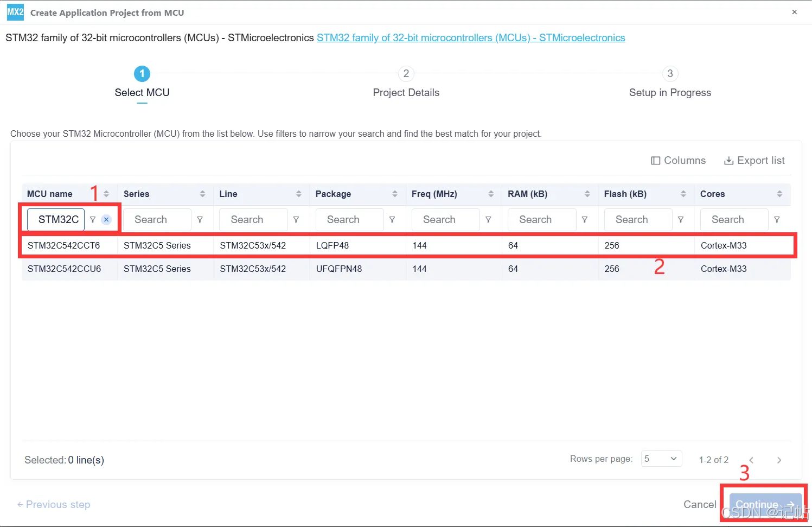812x527 pixels.
Task: Click STM32C53x/542 in the STM32C542CCU6 row
Action: (x=253, y=269)
